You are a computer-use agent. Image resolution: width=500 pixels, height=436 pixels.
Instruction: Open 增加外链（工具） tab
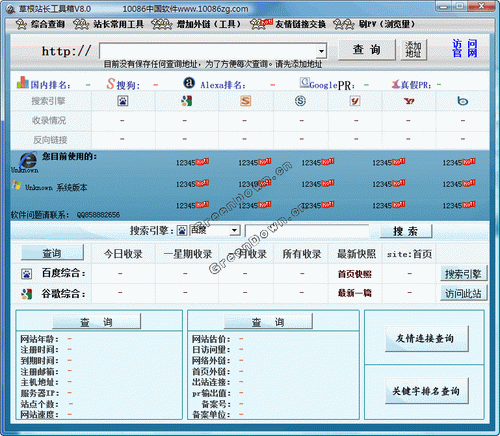pyautogui.click(x=196, y=24)
